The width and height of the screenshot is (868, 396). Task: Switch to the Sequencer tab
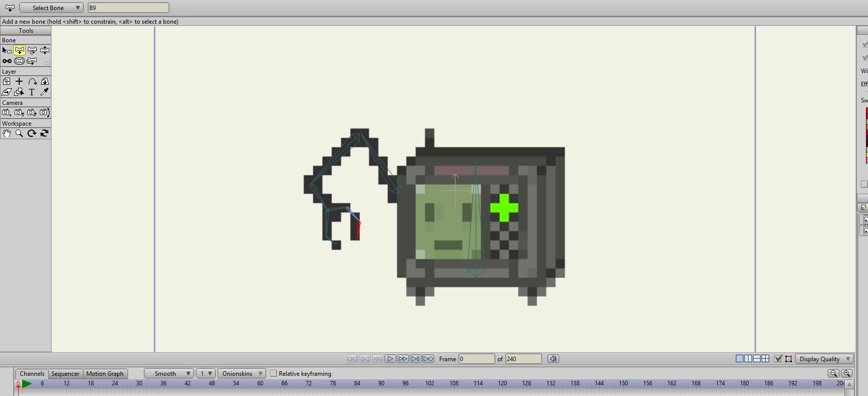tap(65, 374)
